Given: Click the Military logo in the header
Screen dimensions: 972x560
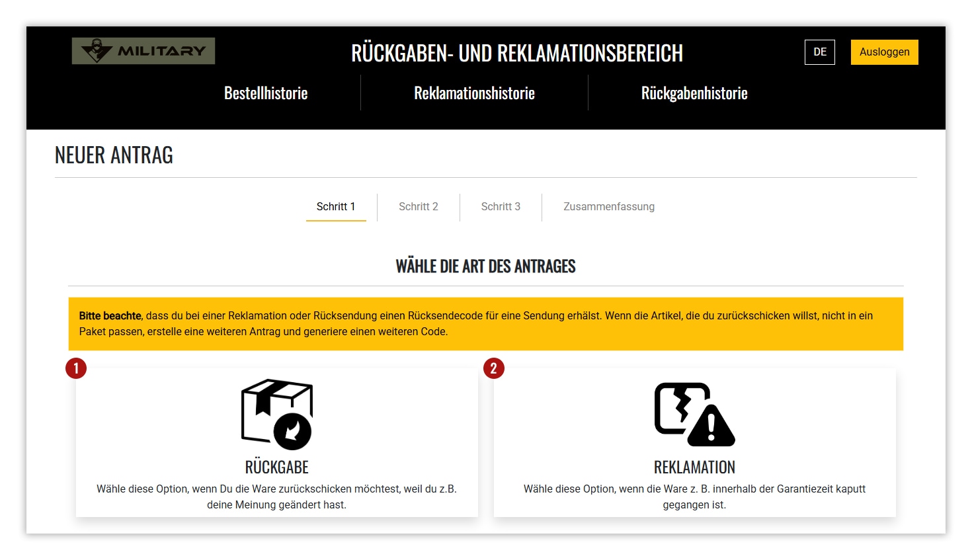Looking at the screenshot, I should (143, 51).
